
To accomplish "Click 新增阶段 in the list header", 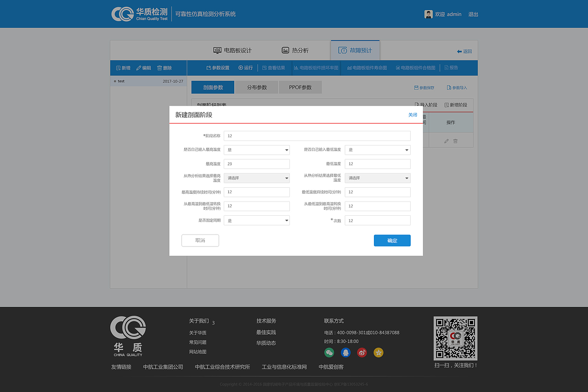I will [x=456, y=105].
